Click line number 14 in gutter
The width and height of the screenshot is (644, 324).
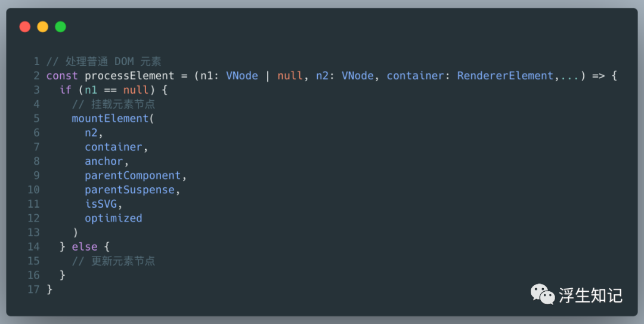tap(33, 246)
